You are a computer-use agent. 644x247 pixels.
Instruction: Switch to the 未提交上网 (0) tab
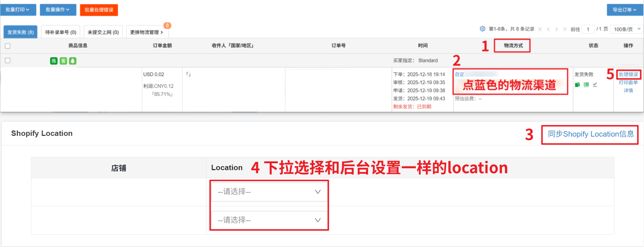[103, 32]
